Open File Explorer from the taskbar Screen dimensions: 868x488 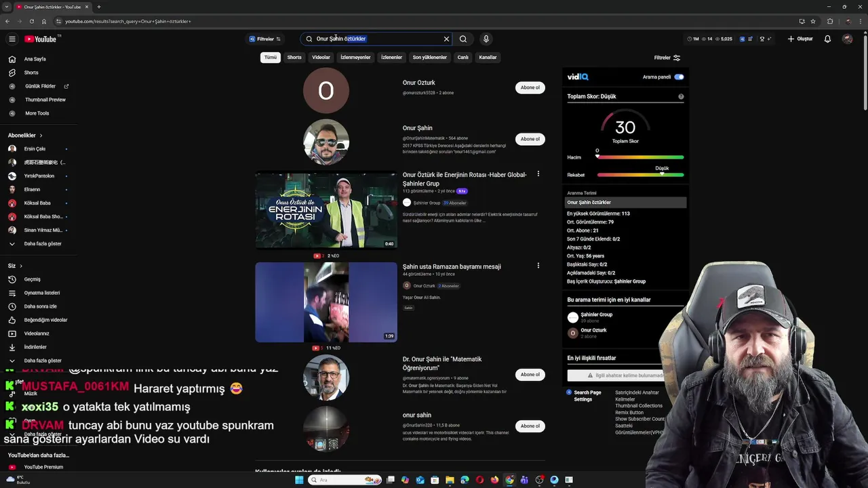click(x=450, y=480)
